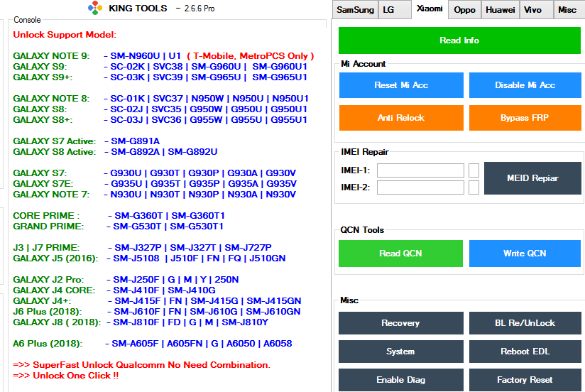This screenshot has height=392, width=585.
Task: Click Reset Mi Acc button
Action: coord(401,85)
